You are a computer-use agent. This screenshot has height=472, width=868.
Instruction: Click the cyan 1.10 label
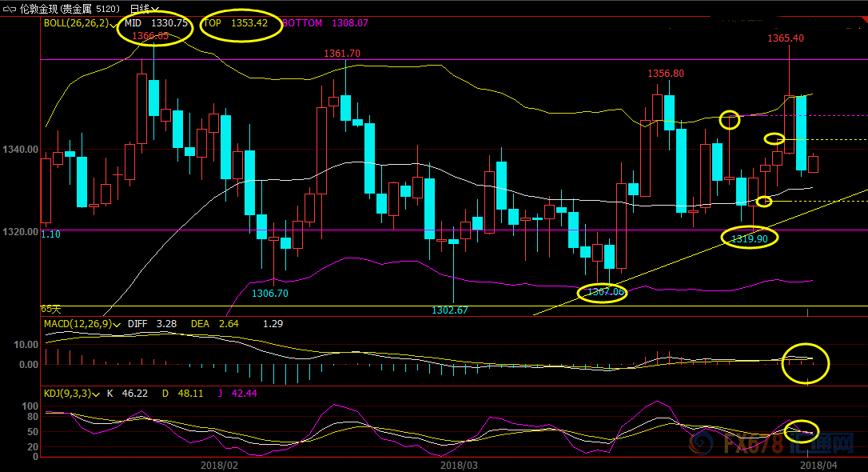pos(51,234)
